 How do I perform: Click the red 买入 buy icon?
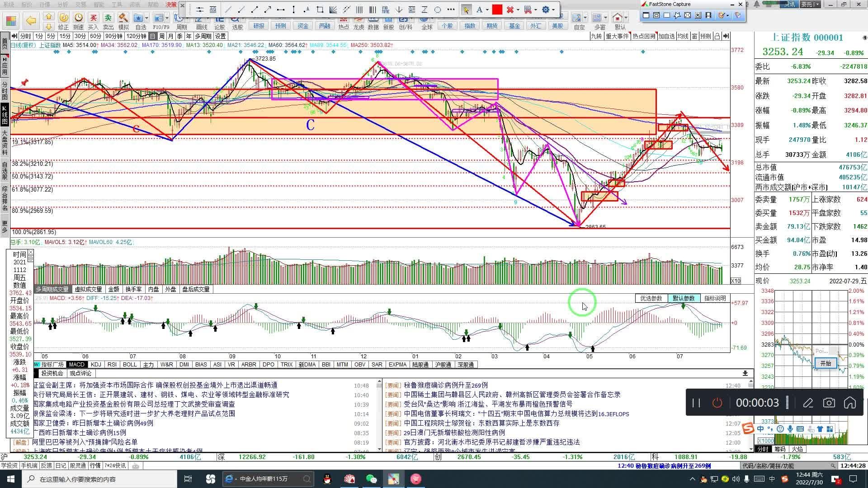click(93, 18)
